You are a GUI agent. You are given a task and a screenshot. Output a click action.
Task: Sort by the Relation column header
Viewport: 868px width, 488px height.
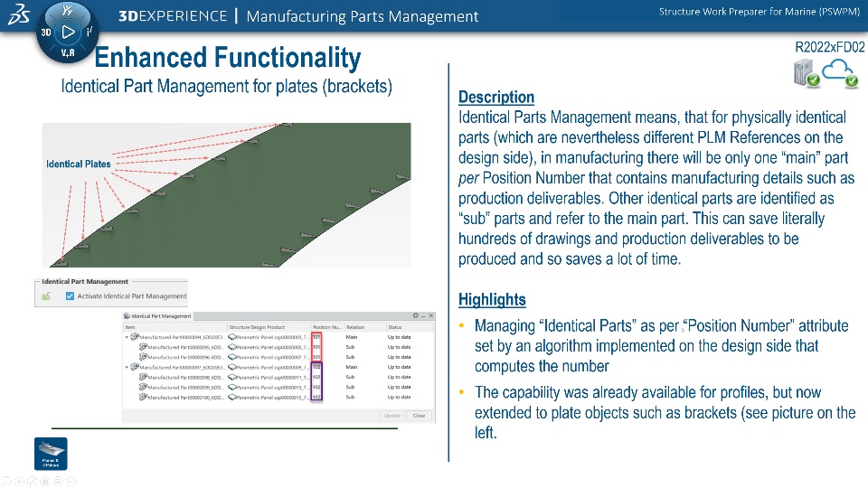pyautogui.click(x=365, y=327)
